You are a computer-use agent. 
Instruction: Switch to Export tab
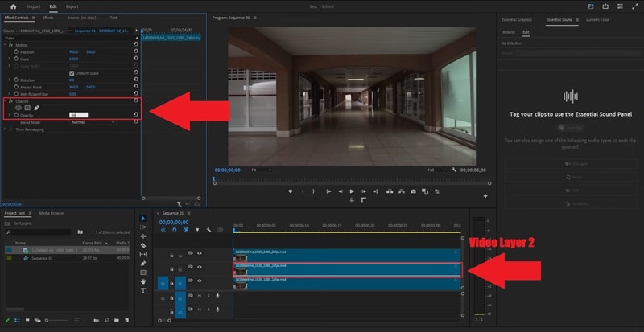[72, 6]
